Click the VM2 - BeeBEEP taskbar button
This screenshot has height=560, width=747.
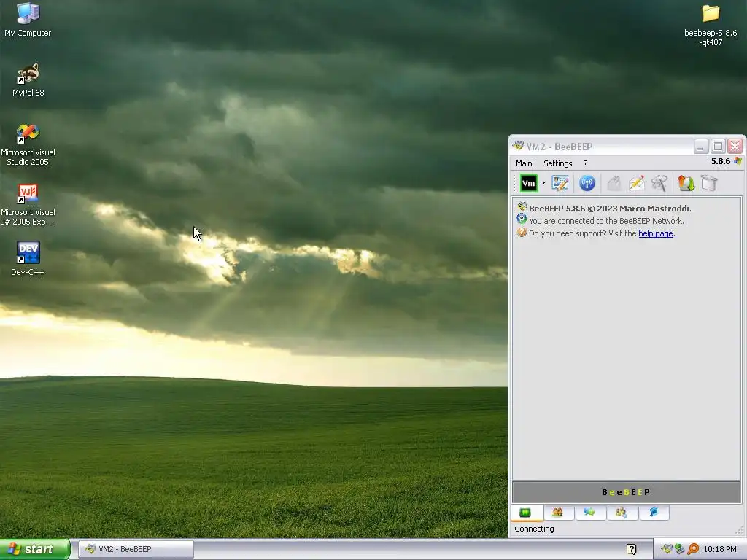136,549
